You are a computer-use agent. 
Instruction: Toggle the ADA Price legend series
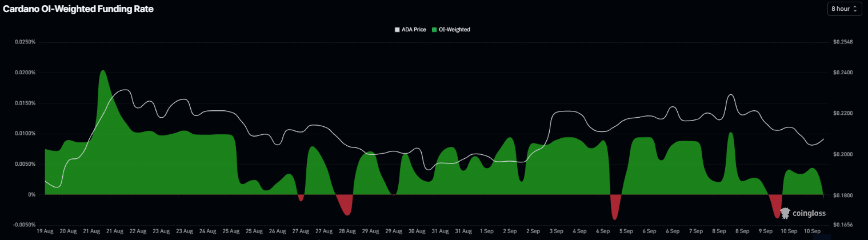410,29
